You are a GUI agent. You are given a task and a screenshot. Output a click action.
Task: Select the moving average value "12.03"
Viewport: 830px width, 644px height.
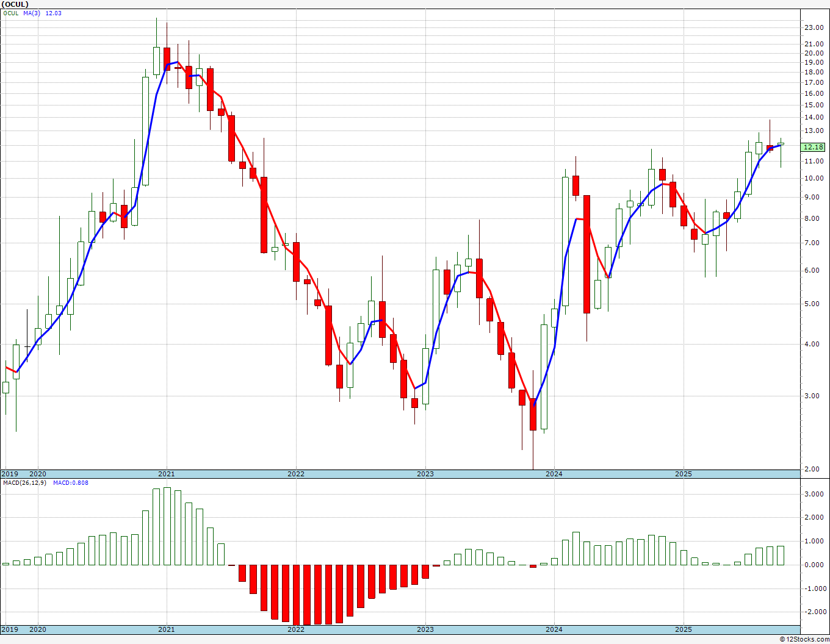coord(54,13)
